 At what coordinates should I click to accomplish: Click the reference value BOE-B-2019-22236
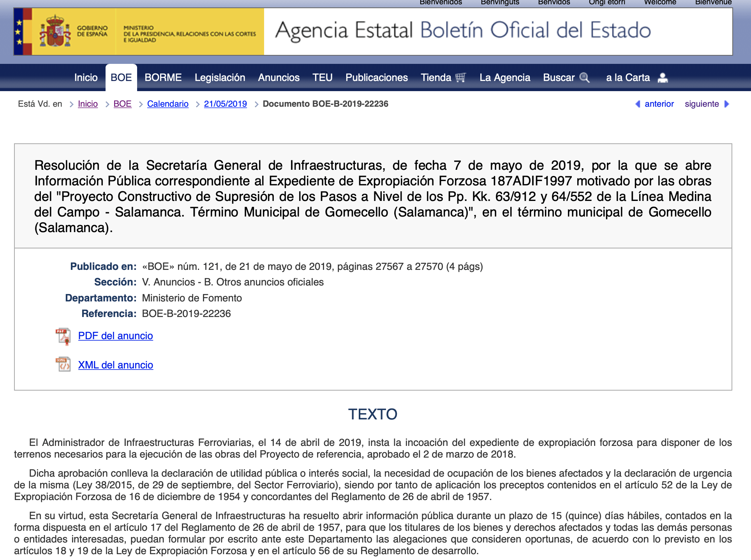pos(186,313)
